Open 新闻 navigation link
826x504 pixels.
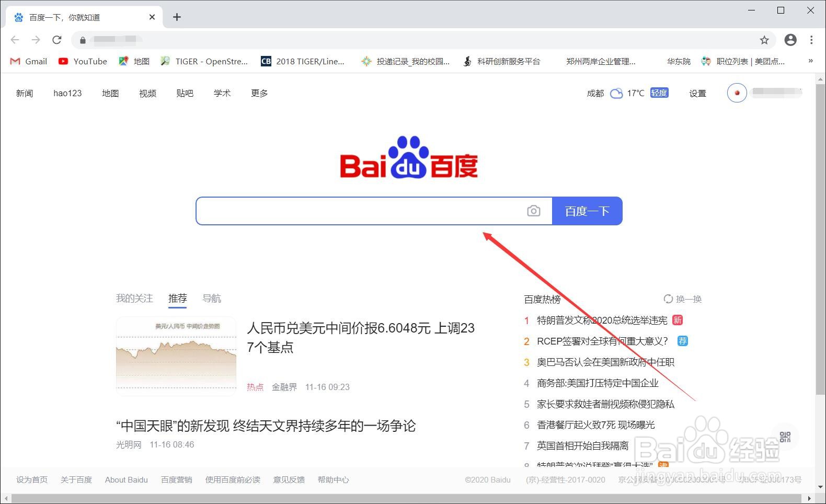tap(25, 93)
